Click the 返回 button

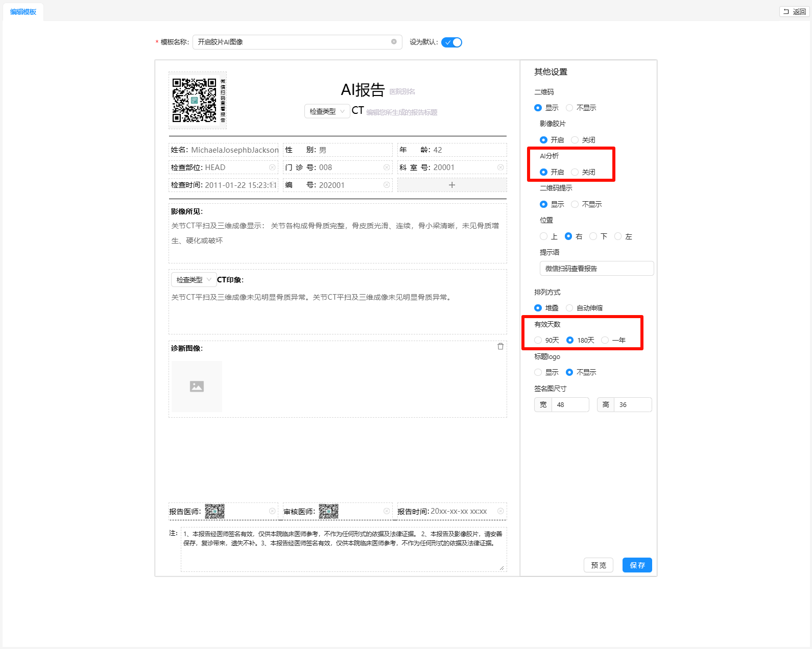point(794,12)
